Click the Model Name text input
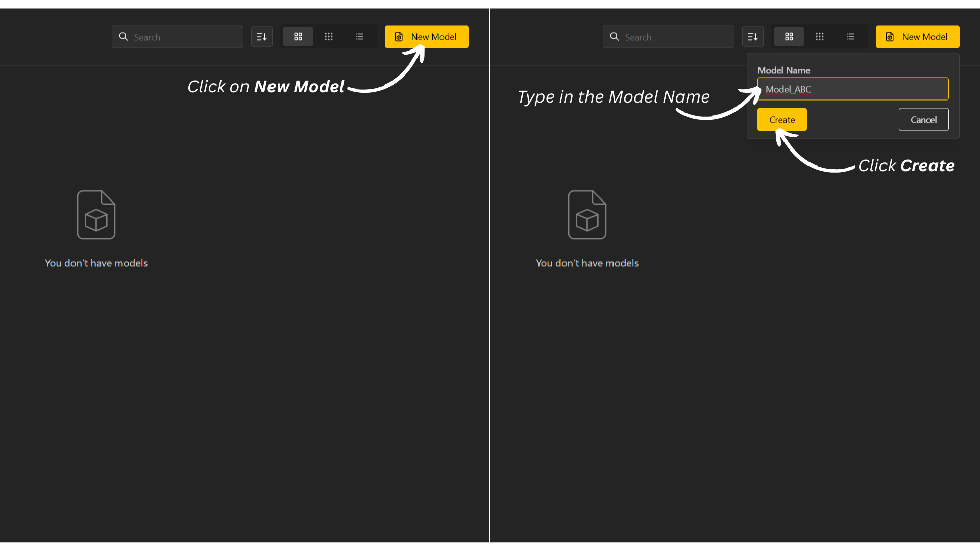The image size is (980, 551). (852, 89)
